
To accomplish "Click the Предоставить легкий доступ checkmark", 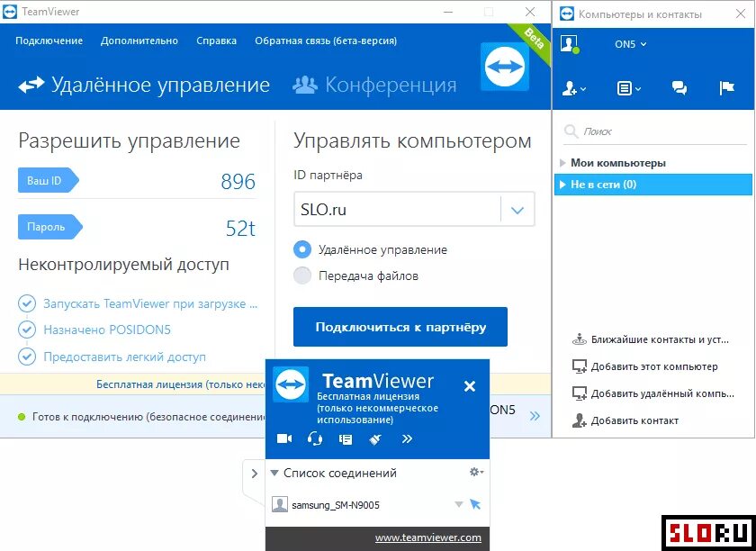I will pyautogui.click(x=26, y=357).
